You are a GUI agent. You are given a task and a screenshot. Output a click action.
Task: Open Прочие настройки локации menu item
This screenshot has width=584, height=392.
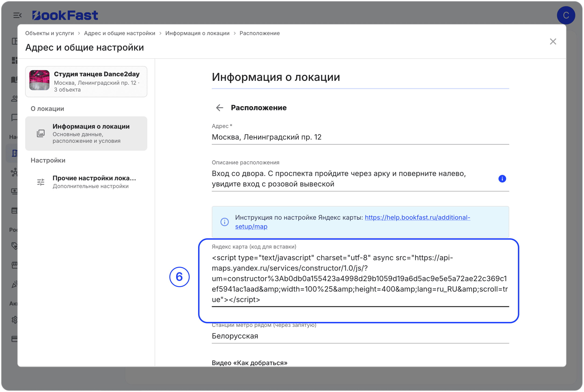coord(86,182)
